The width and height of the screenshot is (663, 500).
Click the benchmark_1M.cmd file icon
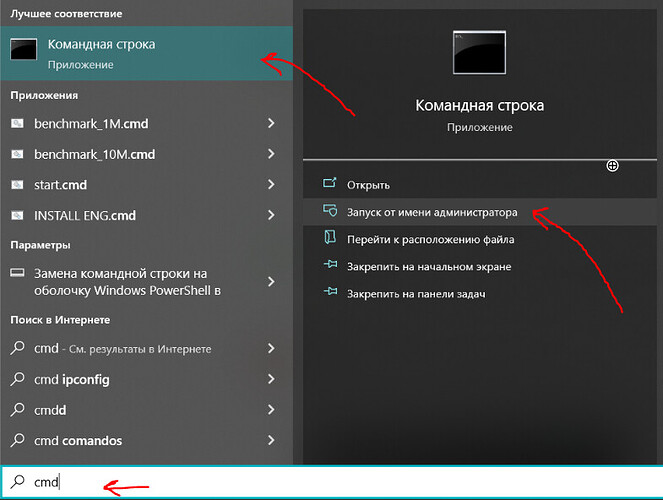(17, 124)
